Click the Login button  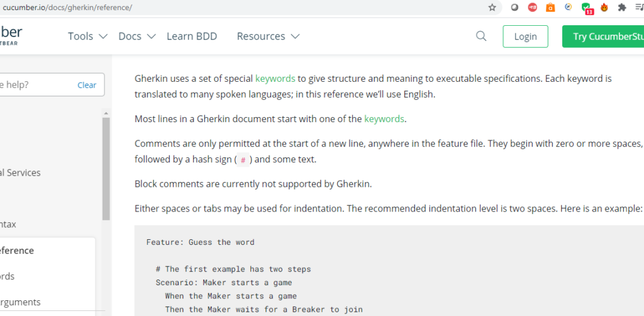(525, 36)
